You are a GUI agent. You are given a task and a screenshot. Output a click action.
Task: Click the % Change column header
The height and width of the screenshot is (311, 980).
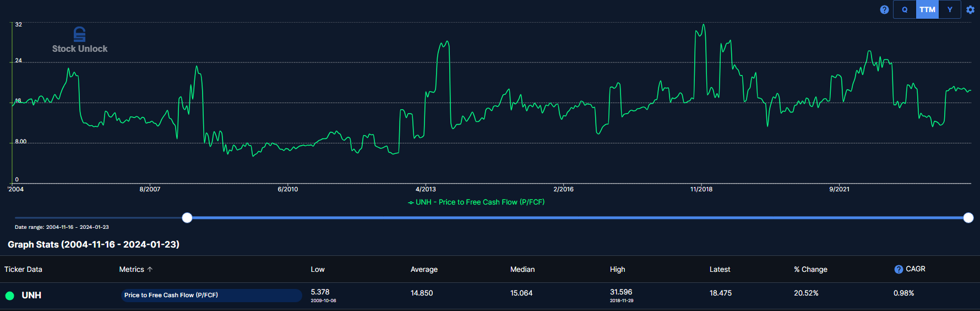pyautogui.click(x=810, y=269)
